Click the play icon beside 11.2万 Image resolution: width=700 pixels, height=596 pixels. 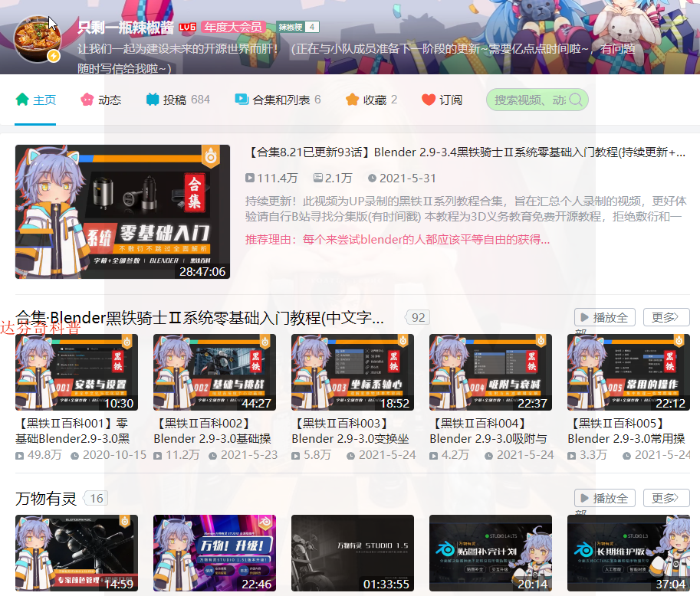tap(158, 456)
